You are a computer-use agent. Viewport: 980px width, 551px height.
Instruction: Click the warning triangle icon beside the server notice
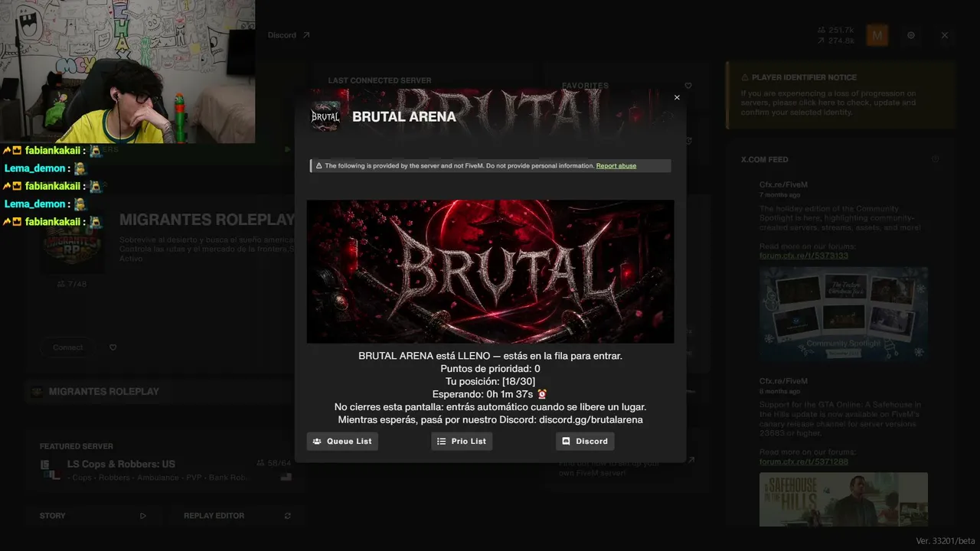coord(318,166)
